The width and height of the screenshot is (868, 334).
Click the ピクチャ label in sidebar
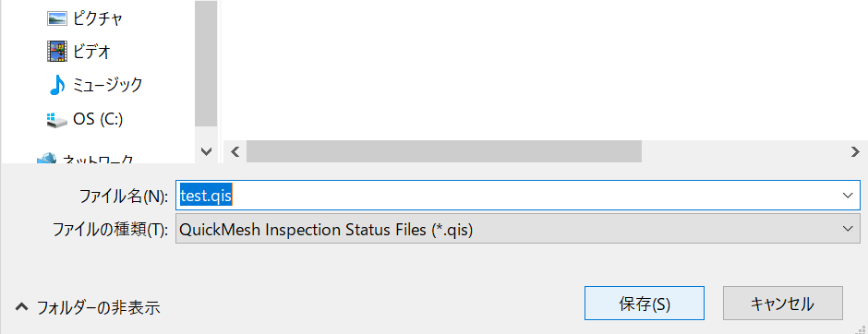click(x=98, y=18)
